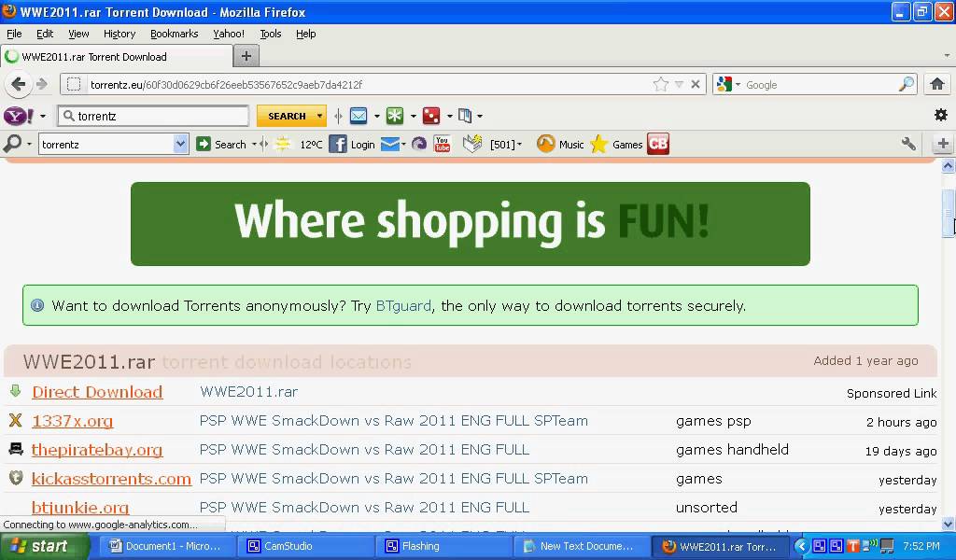This screenshot has height=560, width=956.
Task: Click the browser Back arrow button
Action: [x=19, y=84]
